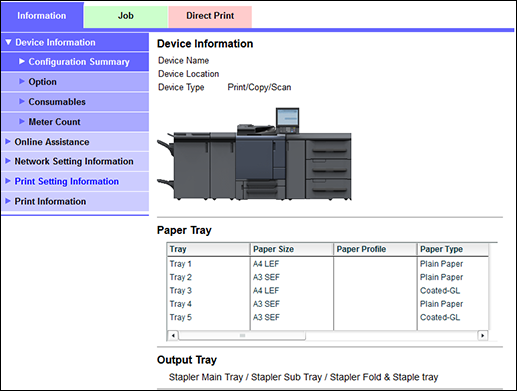Click the arrow icon beside Meter Count

point(22,121)
